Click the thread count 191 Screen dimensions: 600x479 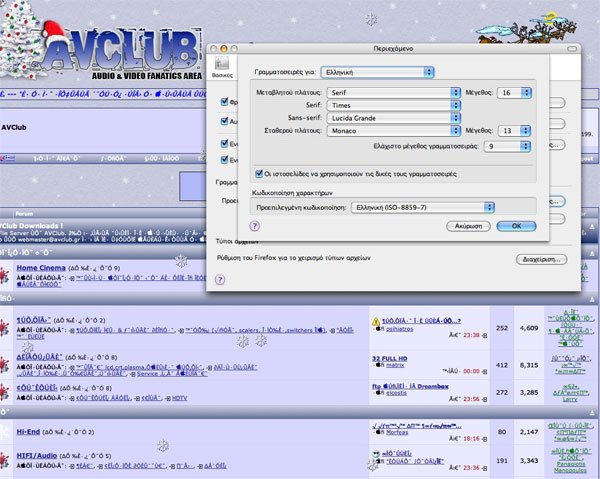tap(502, 461)
